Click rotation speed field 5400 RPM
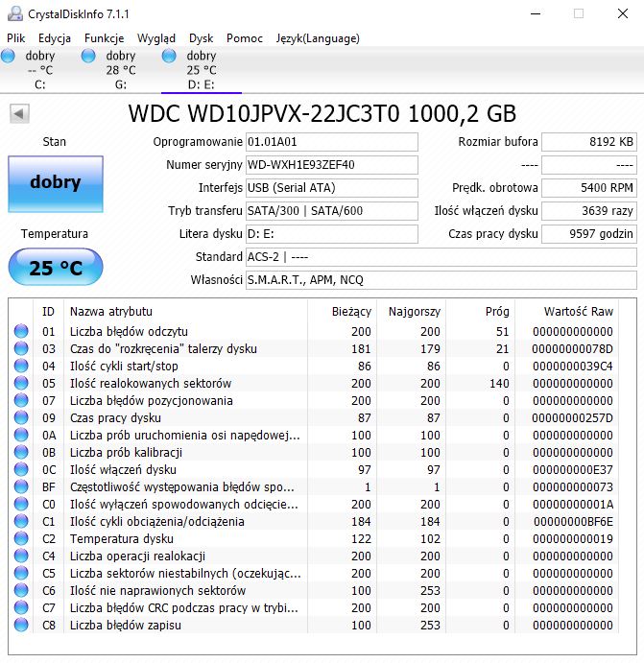This screenshot has height=663, width=644. 589,188
